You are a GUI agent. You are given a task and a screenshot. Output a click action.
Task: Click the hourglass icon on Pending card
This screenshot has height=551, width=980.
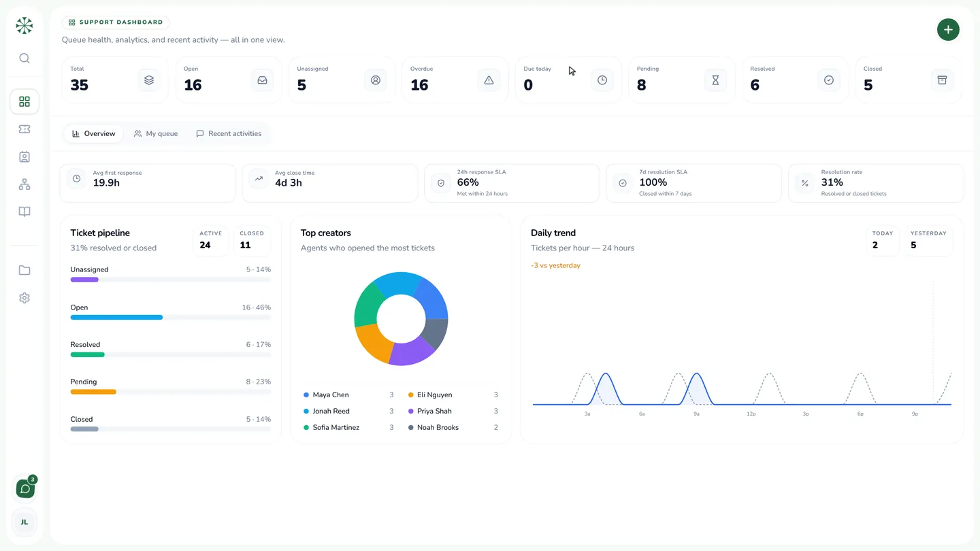click(x=715, y=80)
